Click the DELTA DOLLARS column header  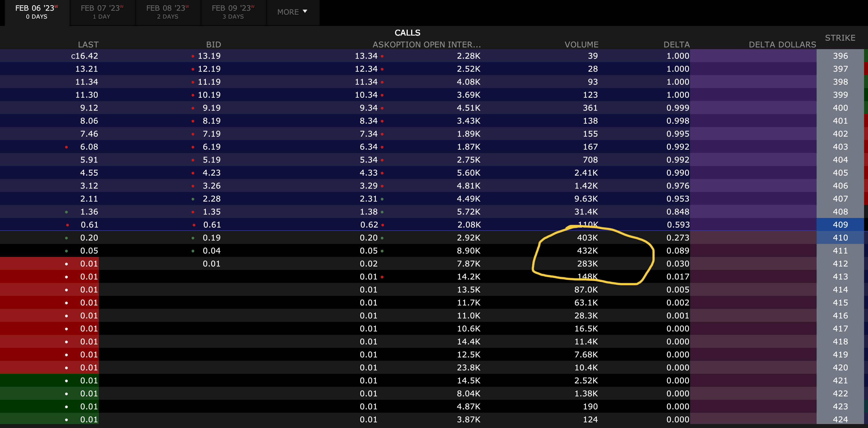(x=782, y=45)
